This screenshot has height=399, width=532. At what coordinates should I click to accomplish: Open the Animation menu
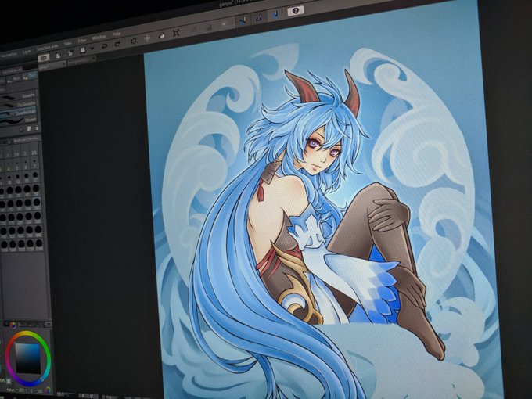9,55
